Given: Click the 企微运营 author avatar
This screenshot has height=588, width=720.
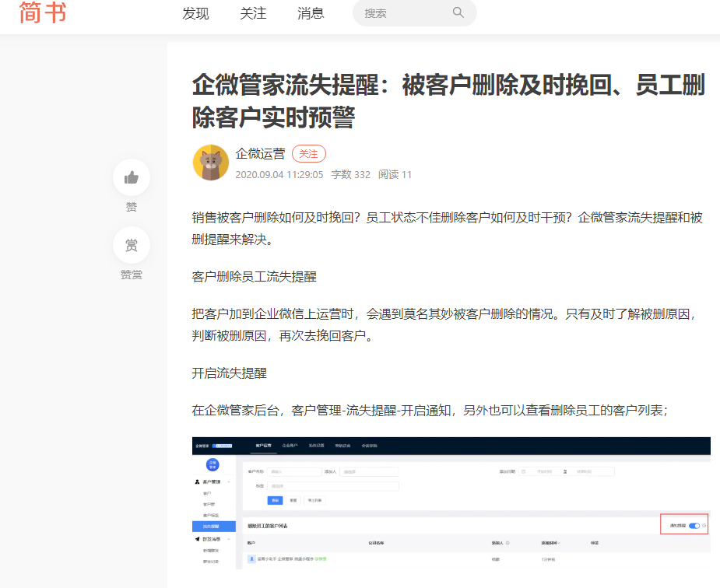Looking at the screenshot, I should point(209,162).
